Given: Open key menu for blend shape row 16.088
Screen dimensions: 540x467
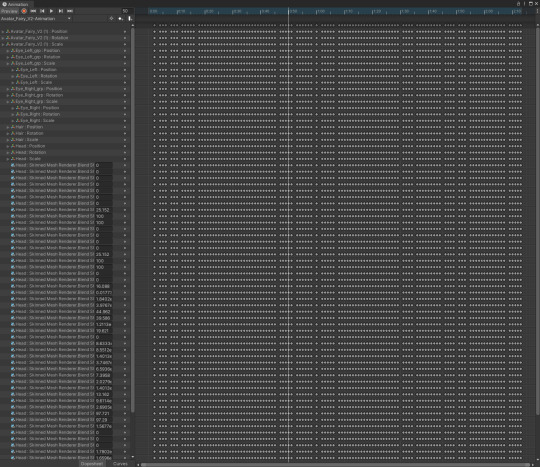Looking at the screenshot, I should pos(125,286).
